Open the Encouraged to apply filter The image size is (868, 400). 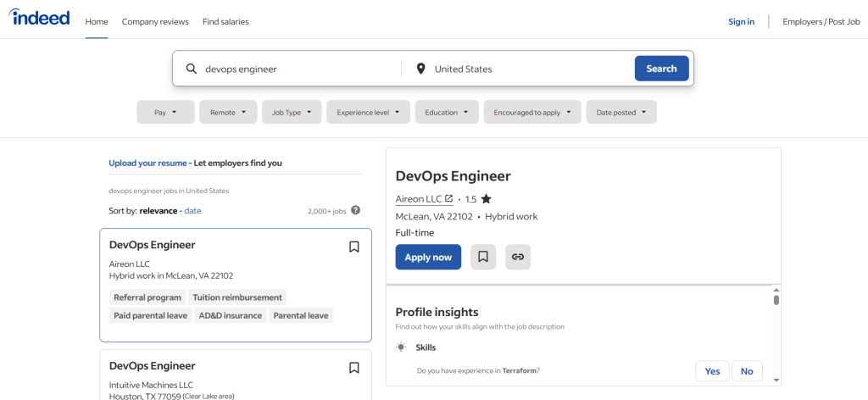click(x=532, y=112)
